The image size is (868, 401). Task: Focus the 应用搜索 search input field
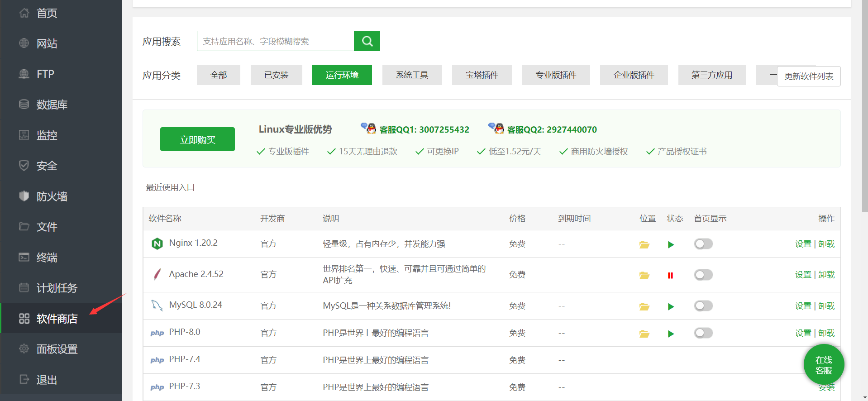click(276, 41)
